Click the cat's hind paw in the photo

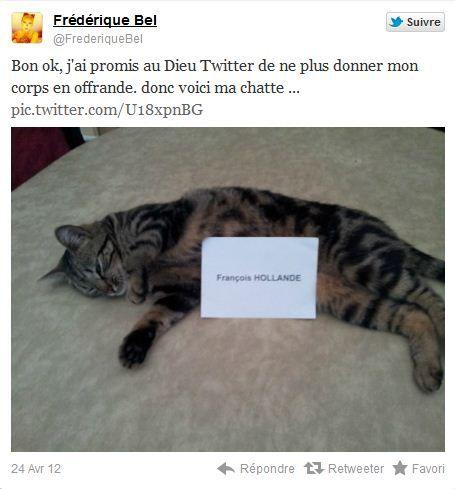pos(427,375)
